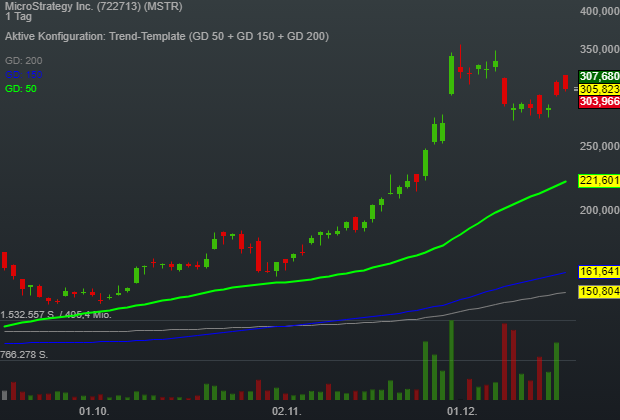Click the 305,823 yellow price label
Screen dimensions: 620x420
599,89
